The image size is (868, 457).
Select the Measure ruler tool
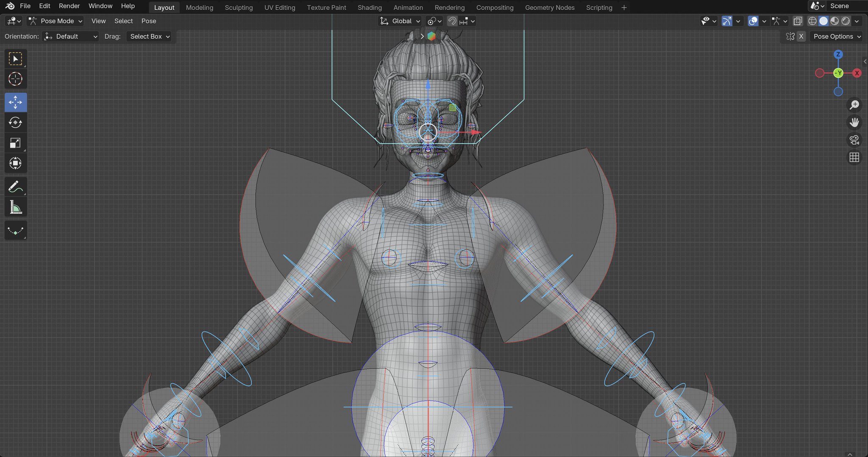point(16,208)
